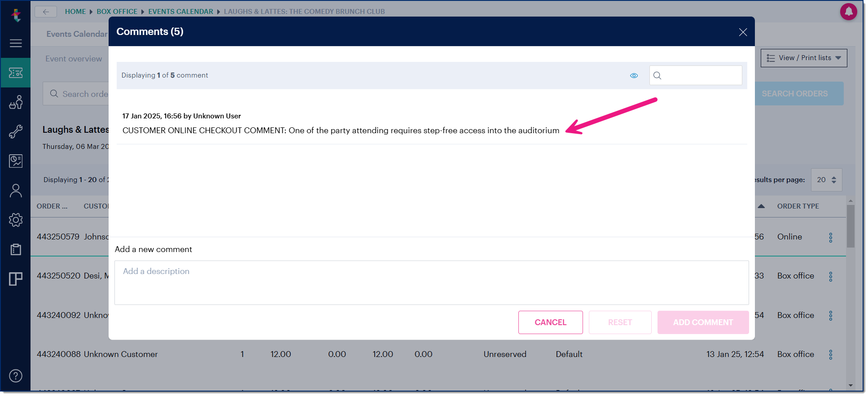
Task: Click the Unreserved cell of order 443240088
Action: 505,354
